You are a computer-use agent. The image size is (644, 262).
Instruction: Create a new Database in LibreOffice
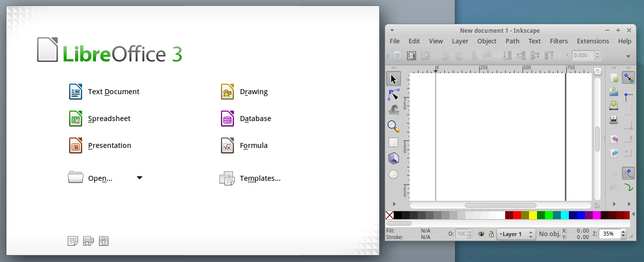pyautogui.click(x=246, y=119)
